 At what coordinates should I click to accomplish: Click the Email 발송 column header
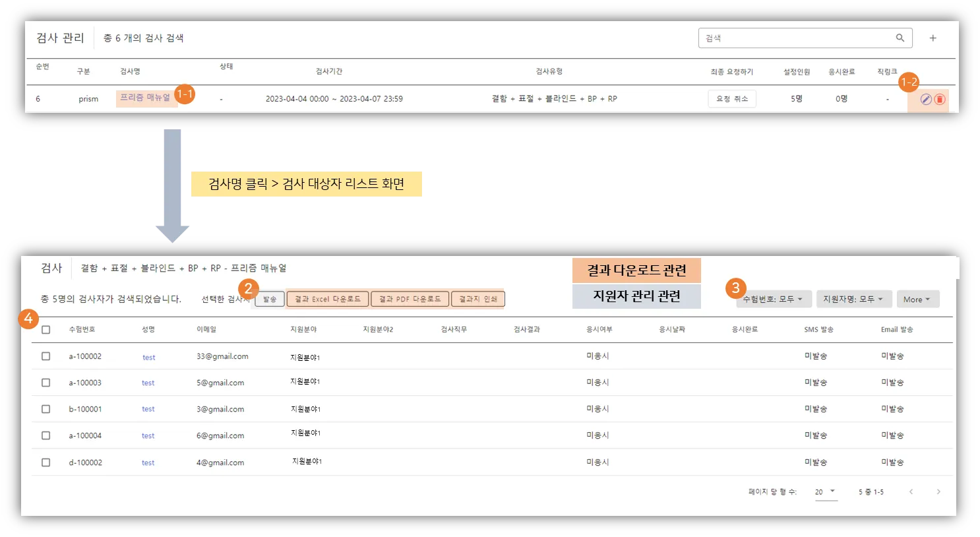[x=897, y=330]
